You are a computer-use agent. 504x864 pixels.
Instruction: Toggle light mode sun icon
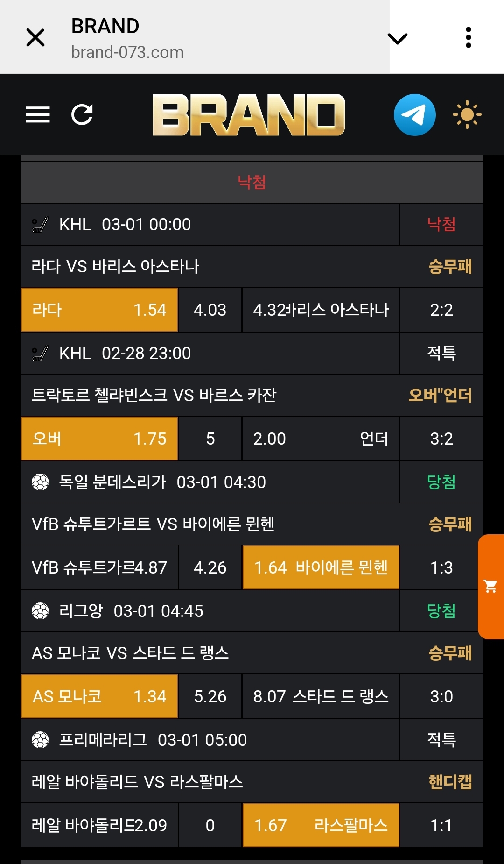[467, 115]
